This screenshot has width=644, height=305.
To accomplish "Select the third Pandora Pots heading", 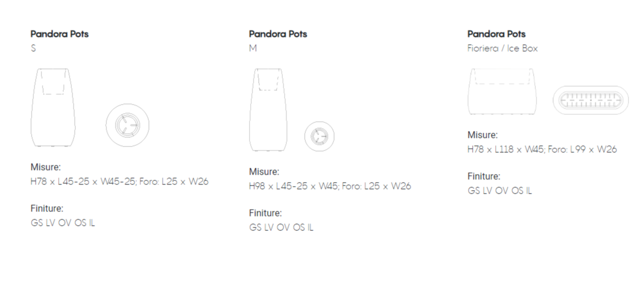I will pyautogui.click(x=497, y=34).
